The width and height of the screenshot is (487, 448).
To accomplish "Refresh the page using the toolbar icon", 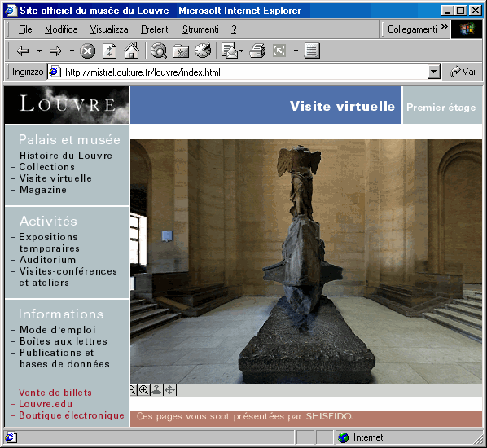I will click(x=110, y=51).
